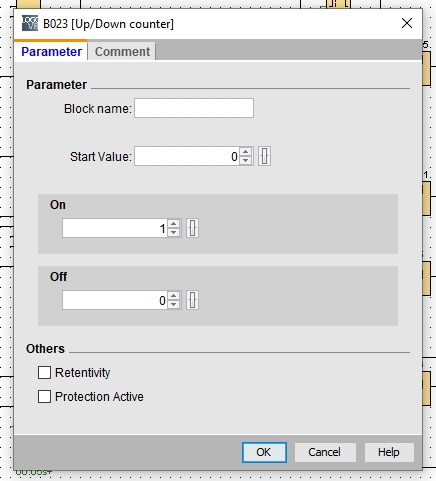Cancel the counter dialog
436x481 pixels.
pos(325,452)
